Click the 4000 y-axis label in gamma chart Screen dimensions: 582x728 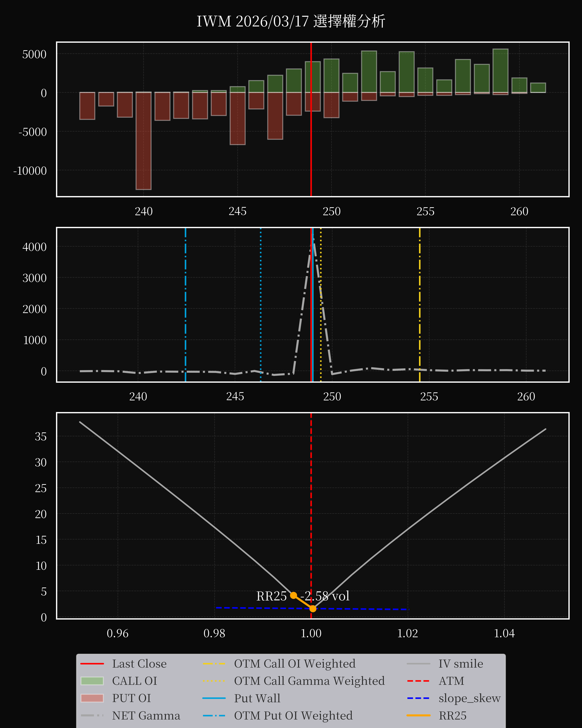pos(34,247)
